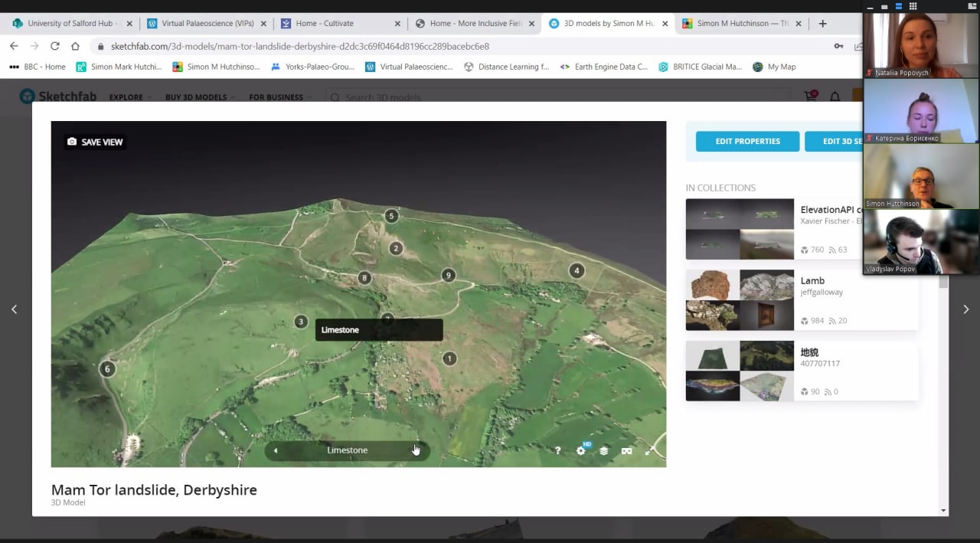This screenshot has height=543, width=980.
Task: Switch to the Virtual Palaeoscience (VIPs) tab
Action: 207,24
